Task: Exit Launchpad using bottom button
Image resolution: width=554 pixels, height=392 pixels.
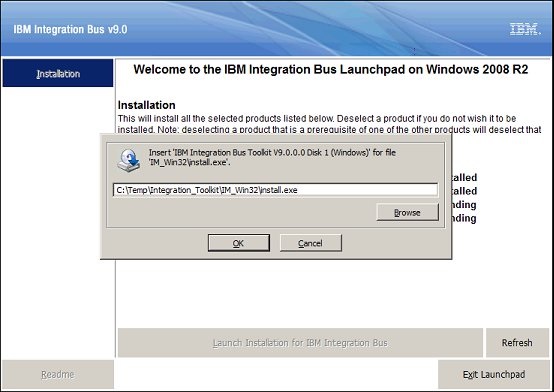Action: [494, 374]
